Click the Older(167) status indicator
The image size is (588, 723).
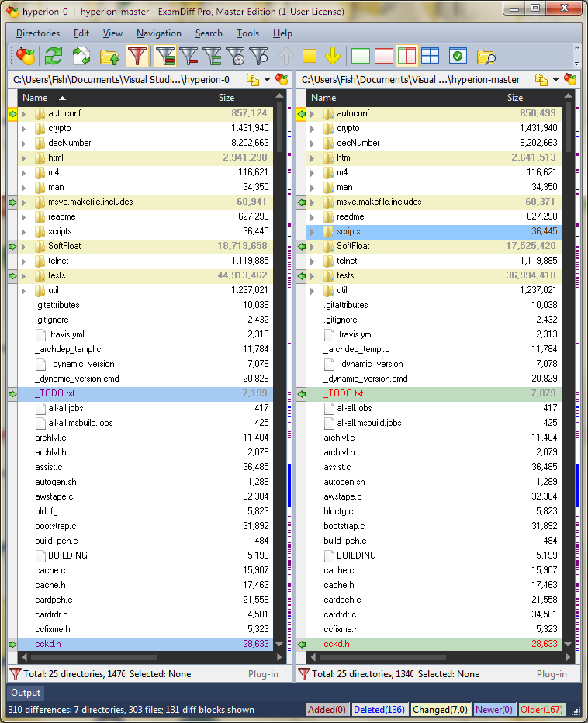click(x=542, y=710)
